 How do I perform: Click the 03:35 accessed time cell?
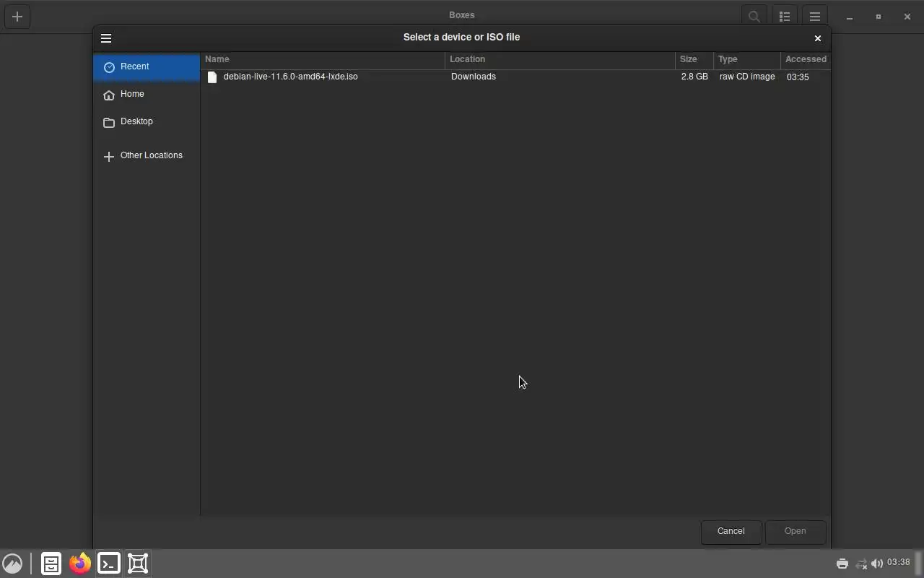[798, 77]
